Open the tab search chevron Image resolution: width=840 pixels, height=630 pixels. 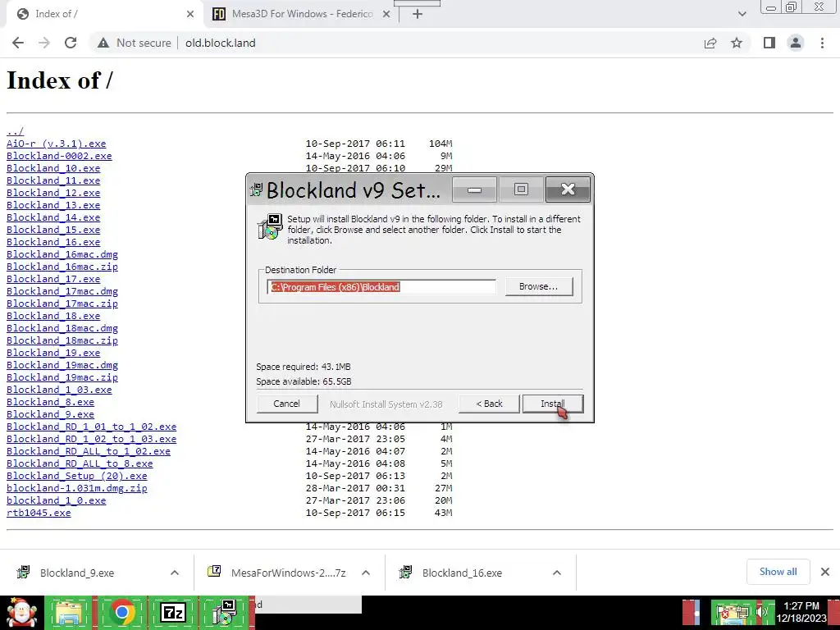742,14
